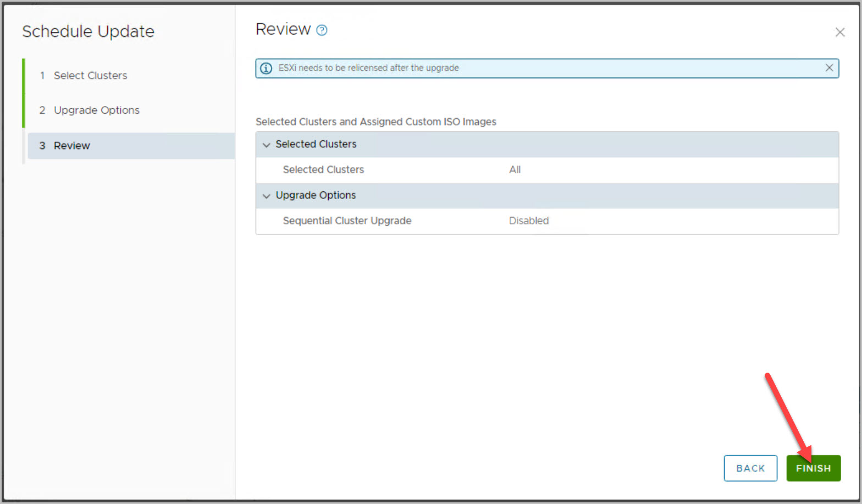
Task: Click the Schedule Update wizard title
Action: (88, 31)
